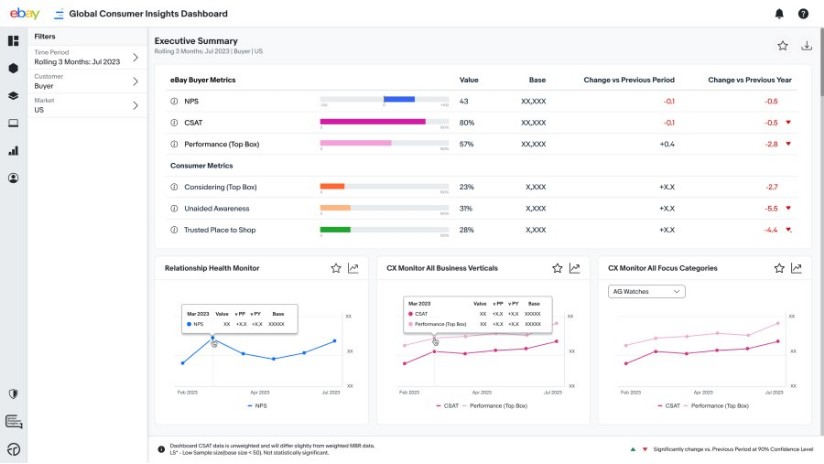824x464 pixels.
Task: Toggle Performance (Top Box) legend in Business Verticals
Action: coord(495,406)
